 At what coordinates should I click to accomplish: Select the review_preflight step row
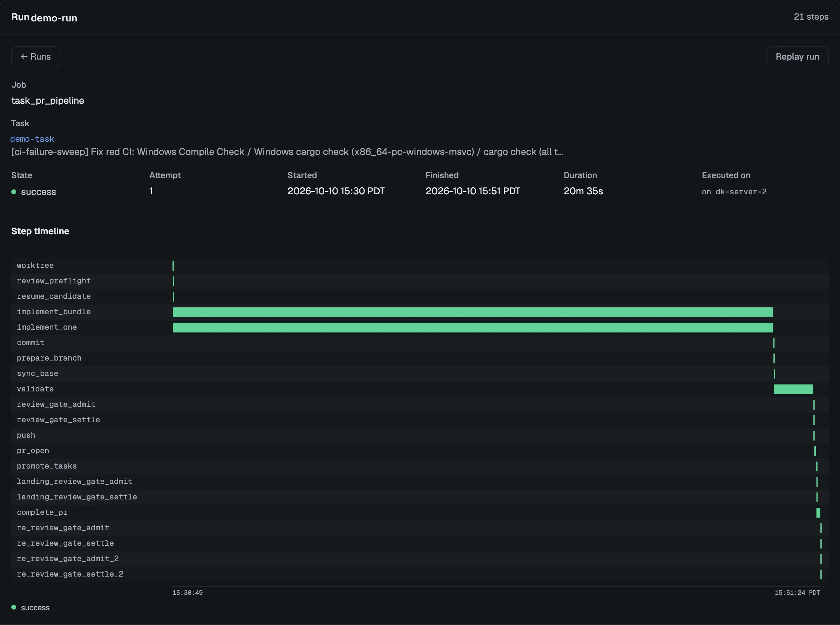click(420, 281)
